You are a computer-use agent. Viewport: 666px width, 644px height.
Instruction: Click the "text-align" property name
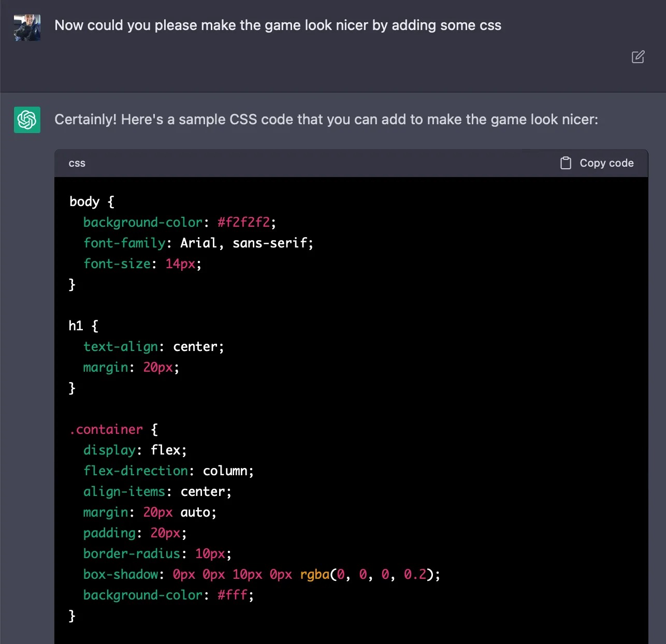coord(121,346)
